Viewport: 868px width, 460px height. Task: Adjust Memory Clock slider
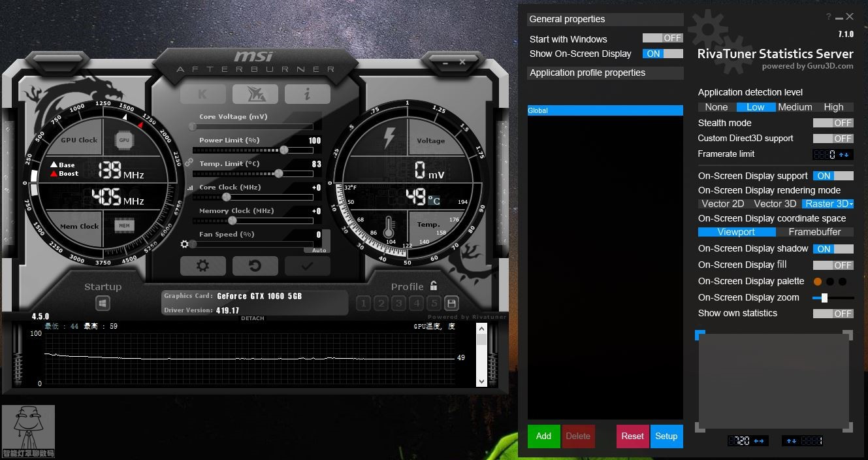pyautogui.click(x=231, y=220)
